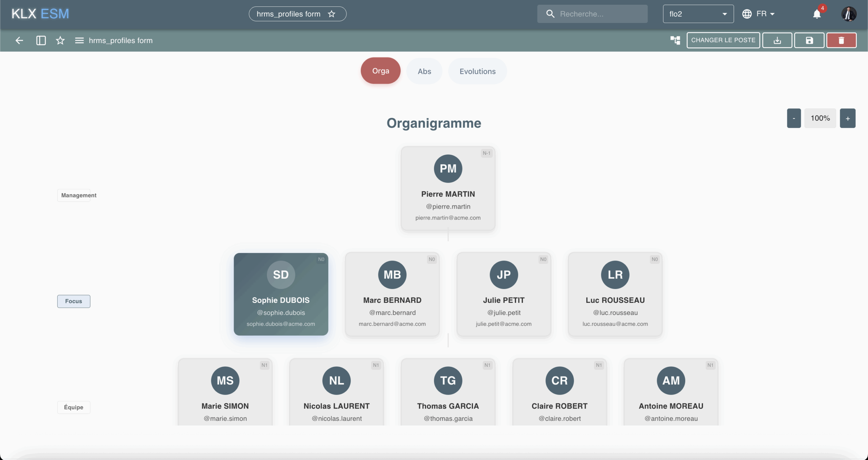Click the org hierarchy tree icon
The image size is (868, 460).
click(675, 40)
